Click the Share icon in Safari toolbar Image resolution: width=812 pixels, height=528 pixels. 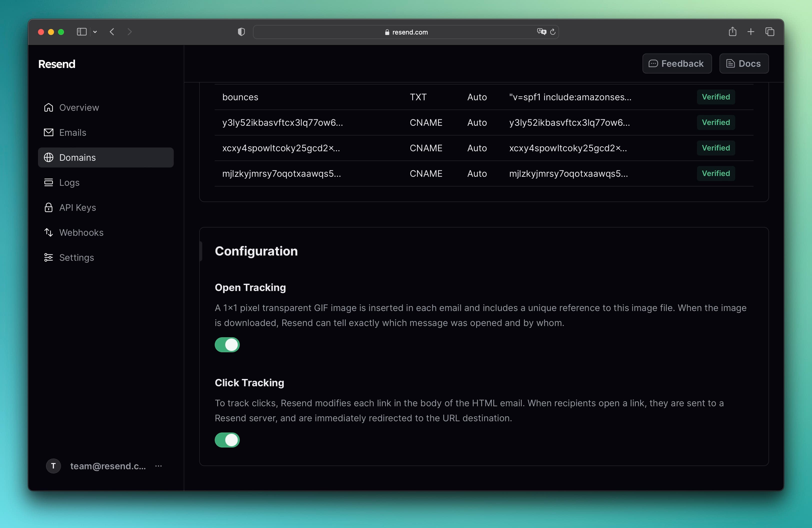(x=732, y=32)
